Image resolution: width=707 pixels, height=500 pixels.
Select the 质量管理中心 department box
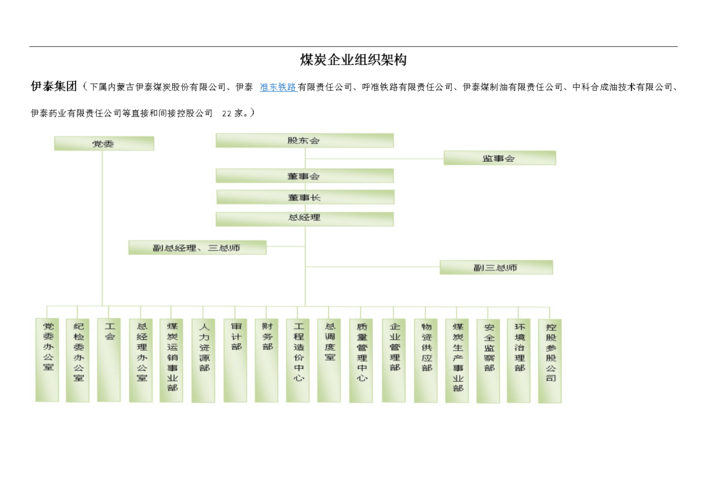click(361, 360)
